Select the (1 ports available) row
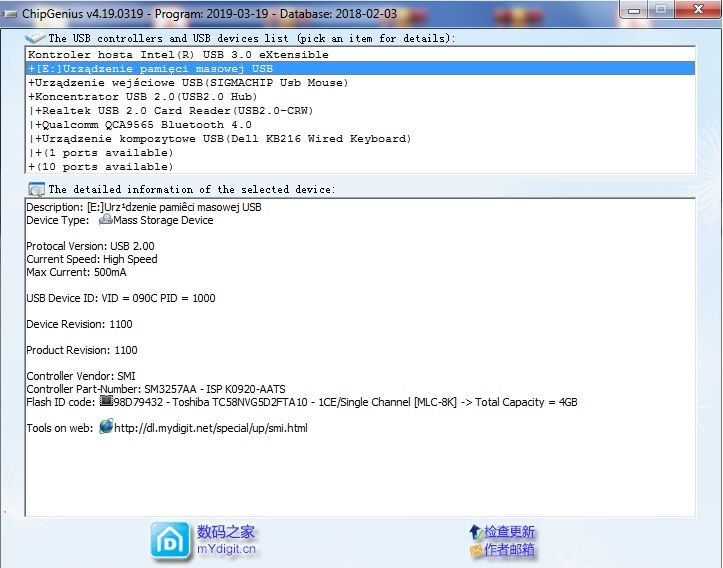 360,153
